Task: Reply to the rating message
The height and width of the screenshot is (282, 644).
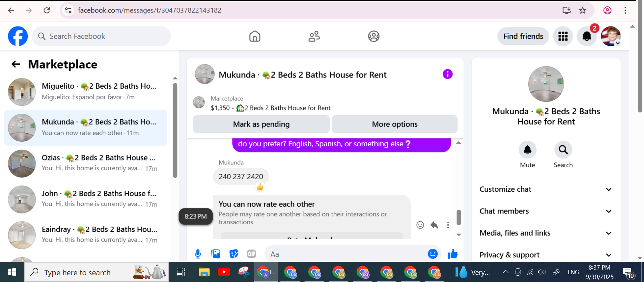Action: (x=434, y=225)
